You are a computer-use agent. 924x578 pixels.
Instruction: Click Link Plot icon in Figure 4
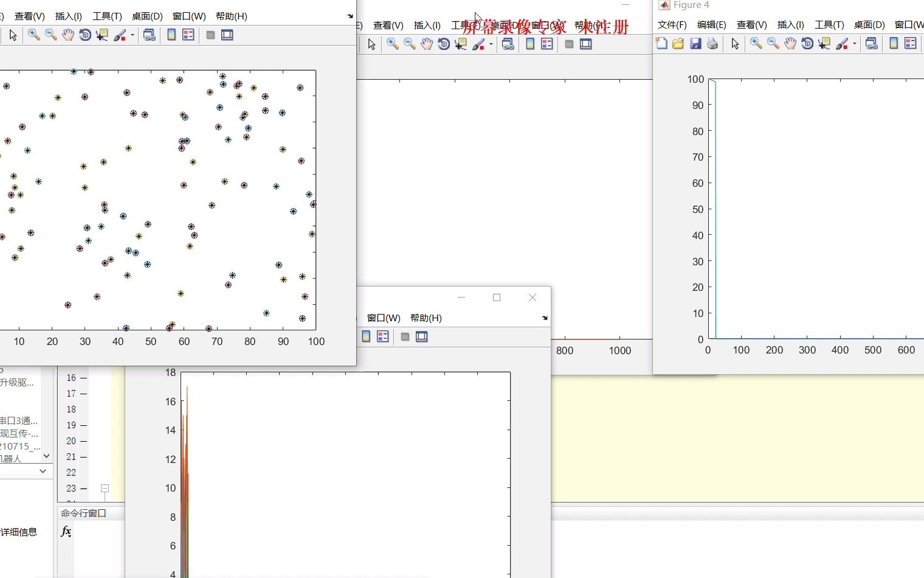click(x=871, y=43)
